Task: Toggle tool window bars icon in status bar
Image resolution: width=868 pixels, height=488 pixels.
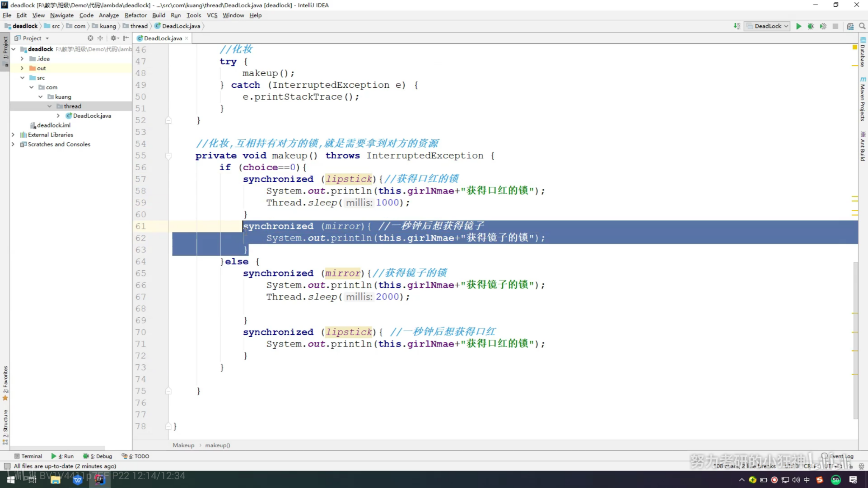Action: [7, 466]
